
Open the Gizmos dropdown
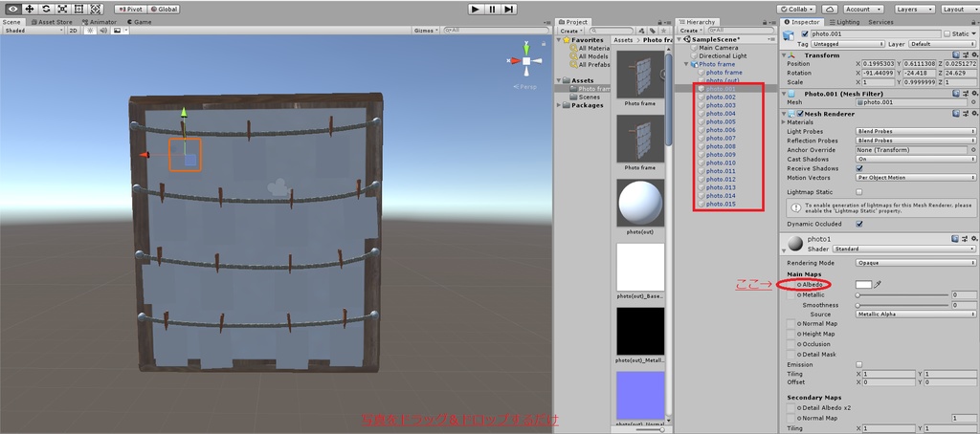tap(425, 30)
